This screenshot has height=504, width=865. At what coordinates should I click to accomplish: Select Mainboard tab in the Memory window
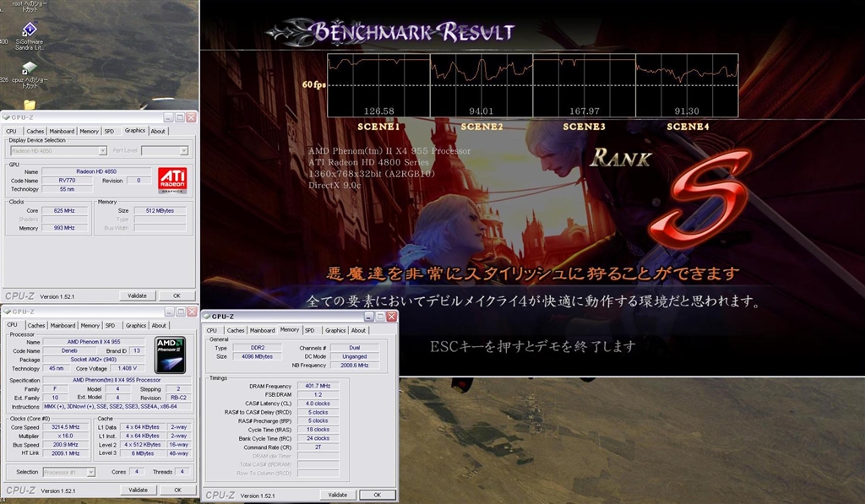click(262, 330)
